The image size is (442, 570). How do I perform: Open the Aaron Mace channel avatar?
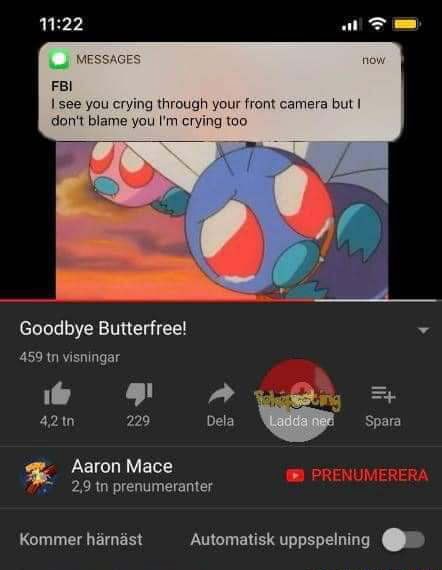click(40, 476)
